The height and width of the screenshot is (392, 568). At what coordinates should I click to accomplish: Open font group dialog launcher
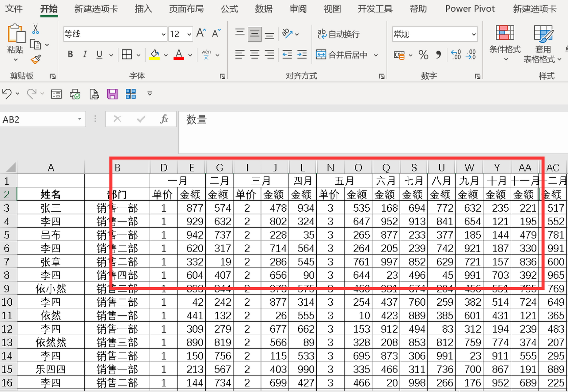(x=223, y=76)
